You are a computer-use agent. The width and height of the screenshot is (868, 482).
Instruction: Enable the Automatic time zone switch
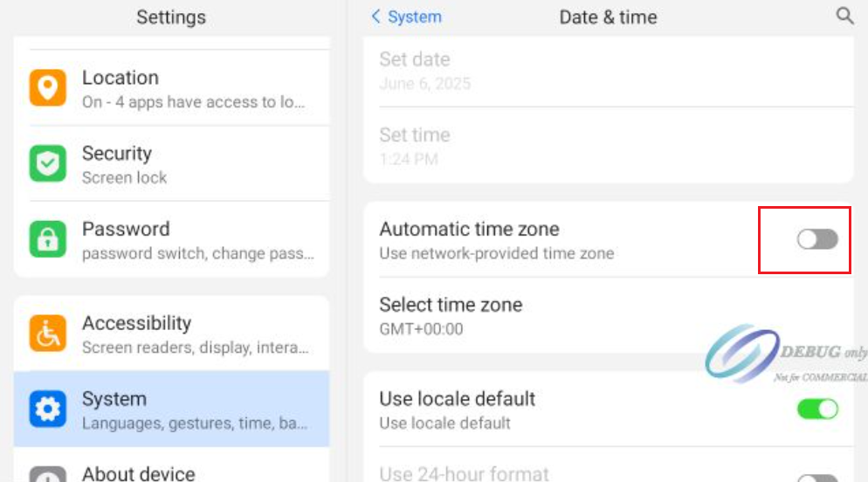tap(817, 239)
